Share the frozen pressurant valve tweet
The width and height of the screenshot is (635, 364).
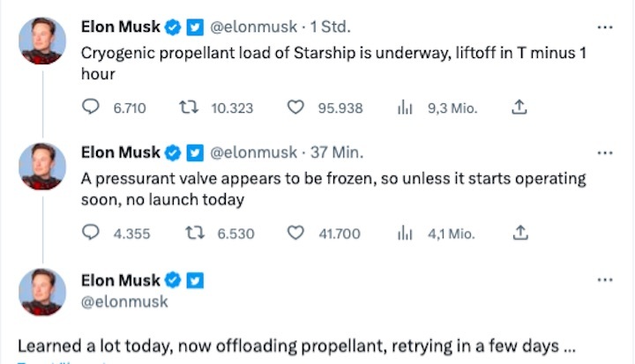[519, 234]
